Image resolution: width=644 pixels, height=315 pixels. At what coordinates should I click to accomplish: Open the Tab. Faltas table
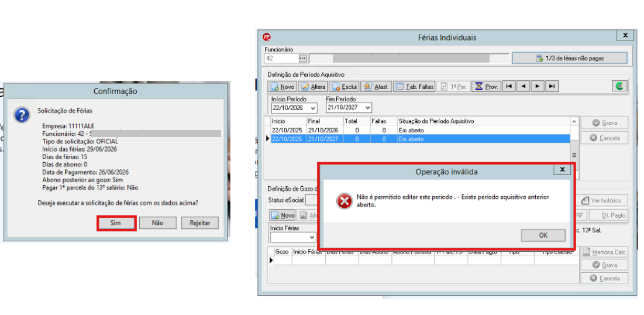pos(414,87)
